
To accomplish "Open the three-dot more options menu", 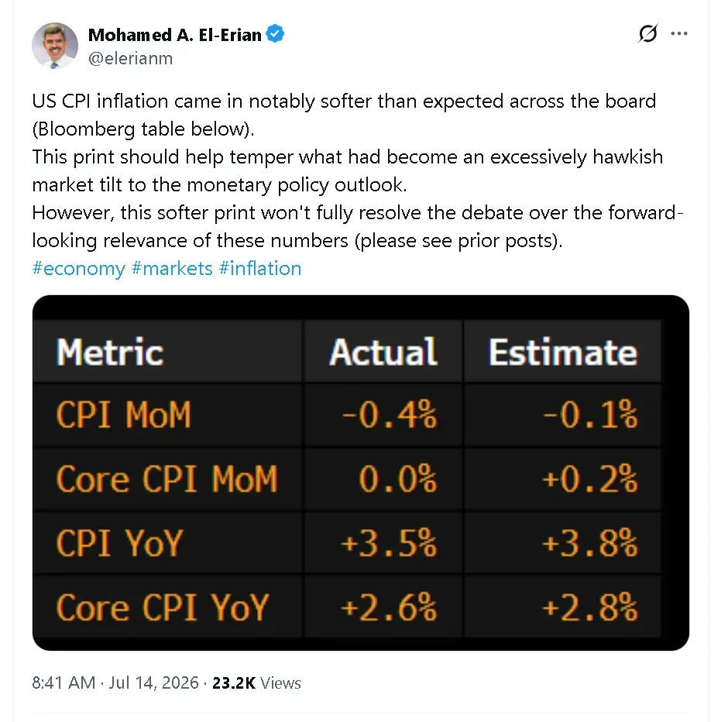I will click(x=678, y=33).
